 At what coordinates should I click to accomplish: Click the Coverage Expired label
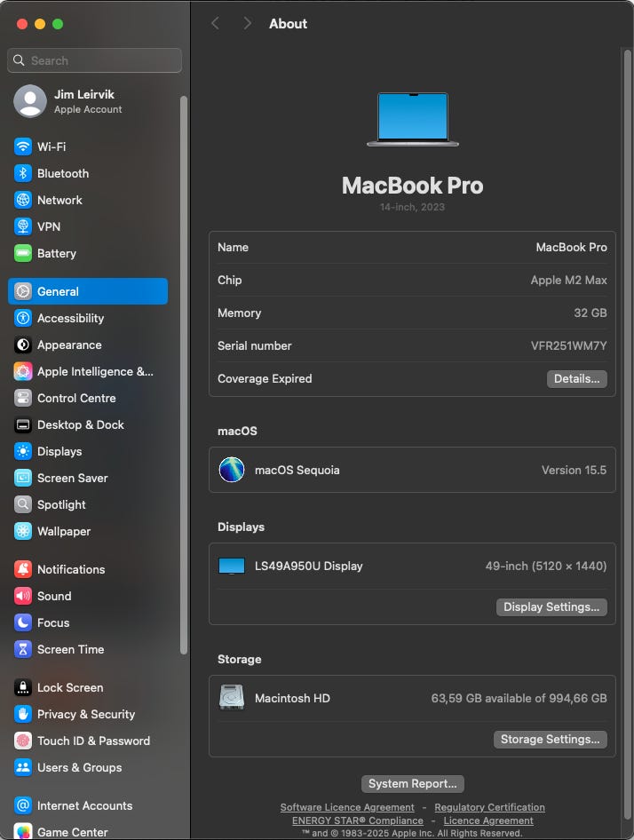pos(265,379)
